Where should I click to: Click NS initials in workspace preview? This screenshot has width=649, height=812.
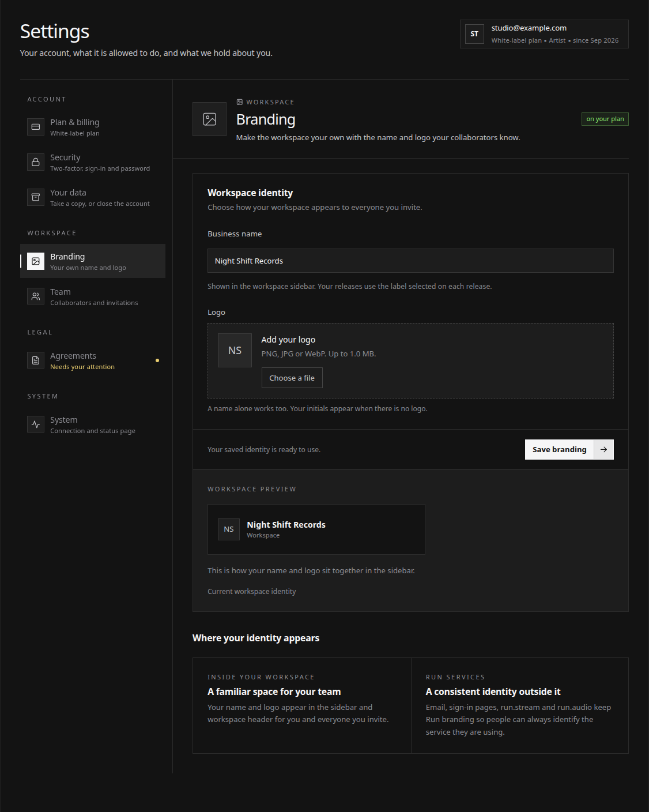point(229,529)
